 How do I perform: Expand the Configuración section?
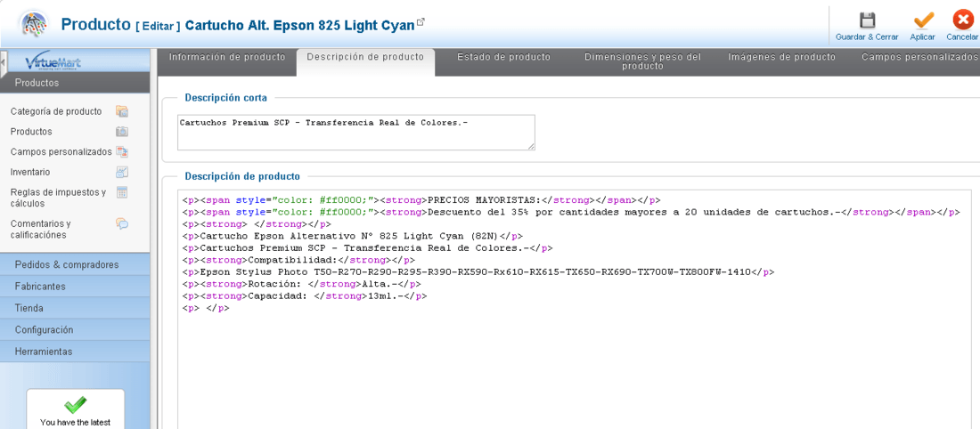75,329
